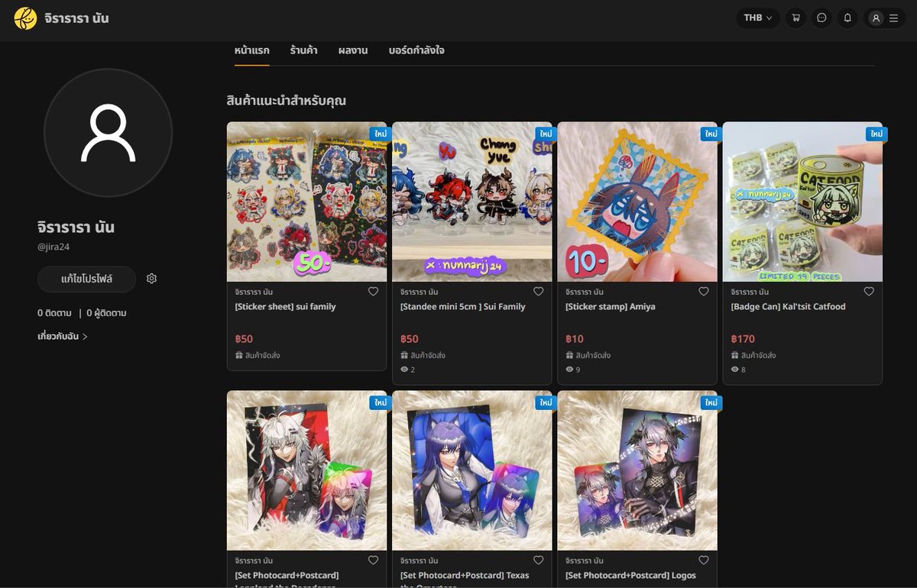917x588 pixels.
Task: Expand the เกี่ยวกับฉัน about me link
Action: [63, 336]
